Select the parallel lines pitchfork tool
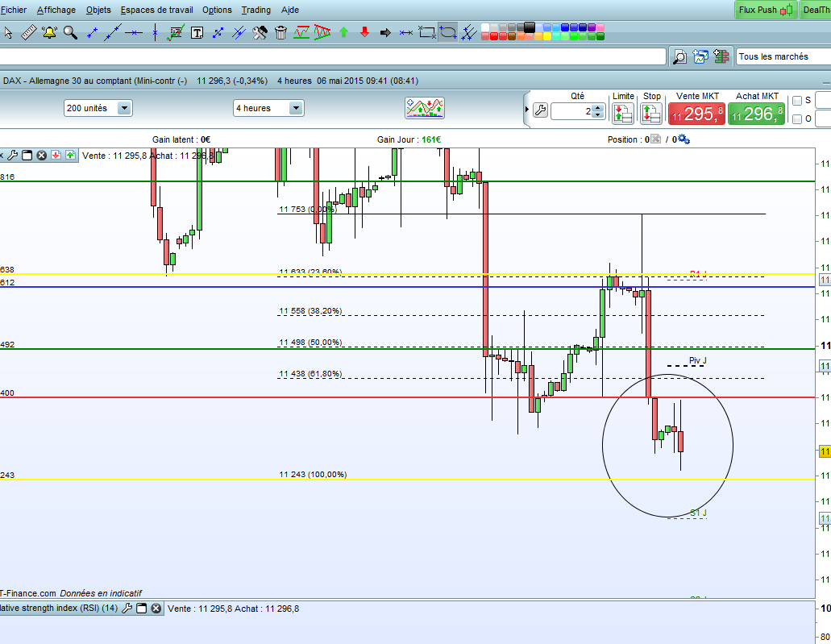Image resolution: width=831 pixels, height=644 pixels. click(469, 33)
